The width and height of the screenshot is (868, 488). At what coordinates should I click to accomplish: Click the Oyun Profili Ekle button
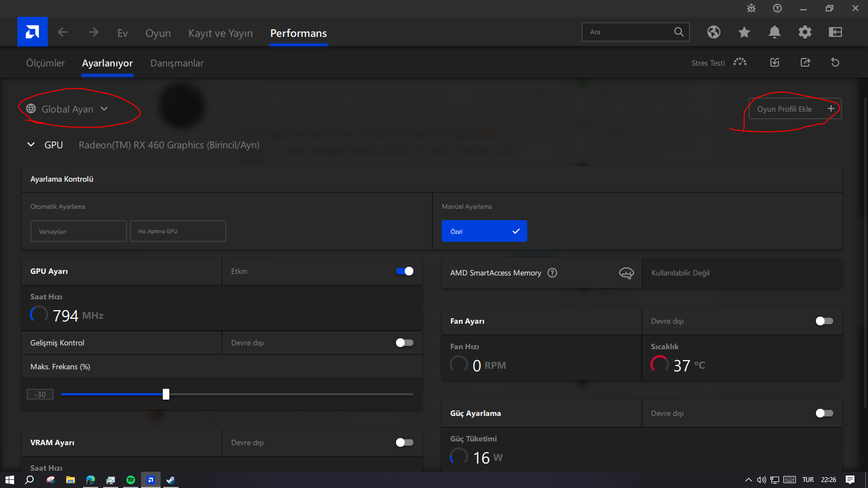coord(795,109)
